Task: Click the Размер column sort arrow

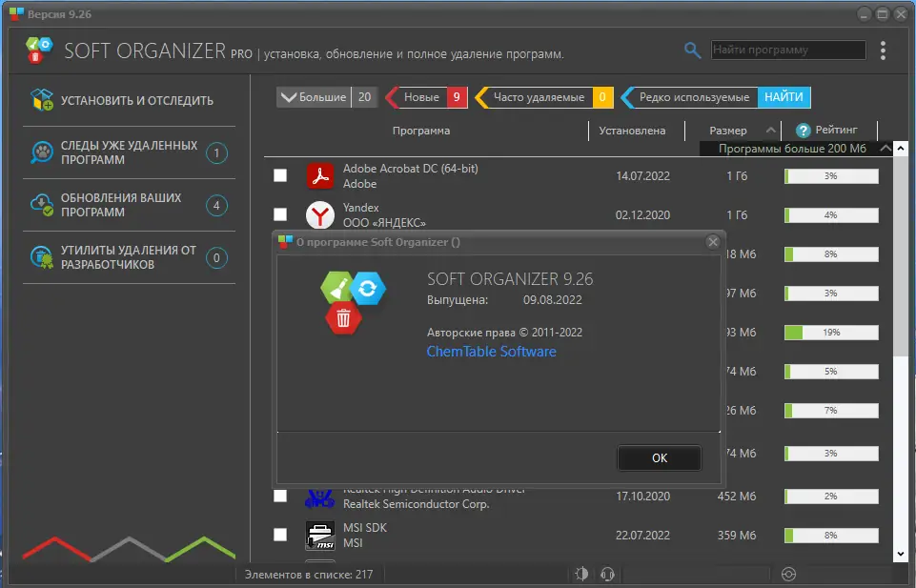Action: click(x=770, y=131)
